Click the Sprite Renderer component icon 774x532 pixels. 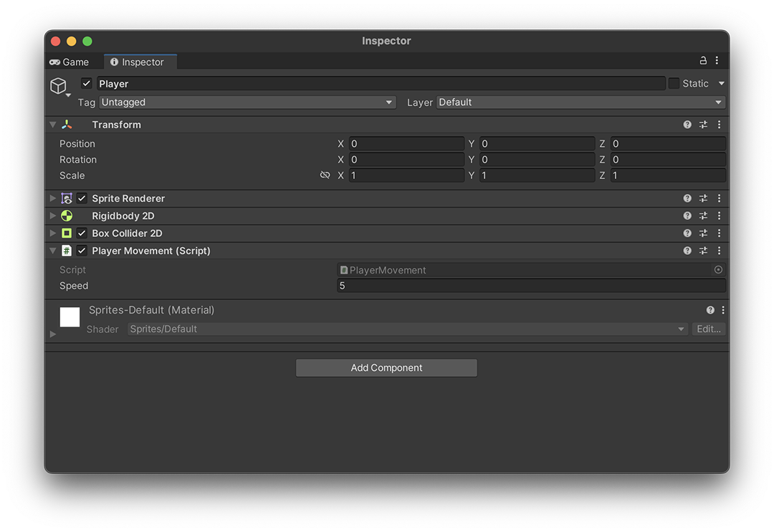tap(67, 198)
